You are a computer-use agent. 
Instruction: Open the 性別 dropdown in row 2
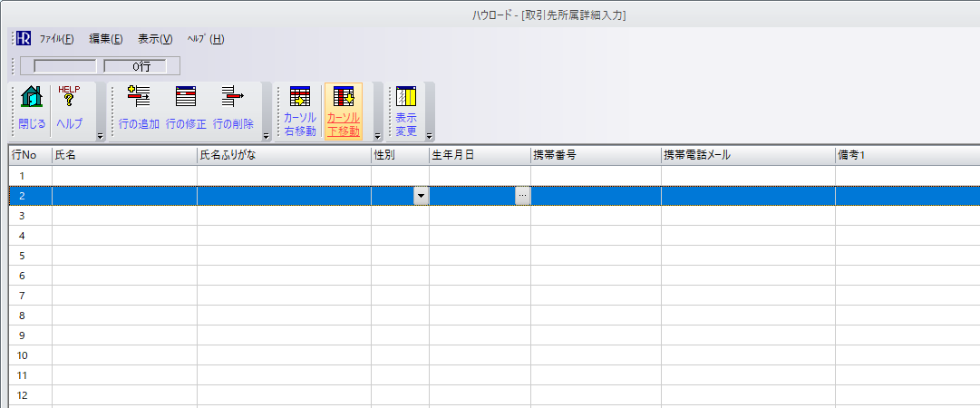tap(421, 196)
